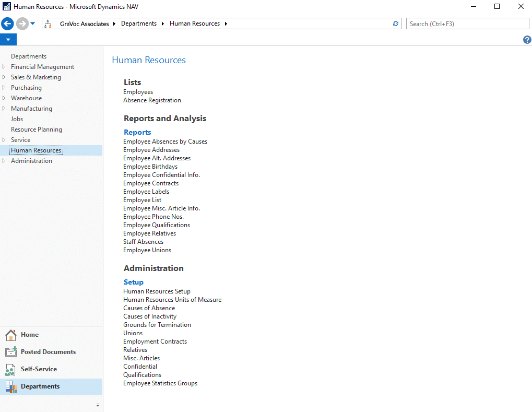Refresh the page with the refresh icon
The height and width of the screenshot is (412, 532).
396,23
